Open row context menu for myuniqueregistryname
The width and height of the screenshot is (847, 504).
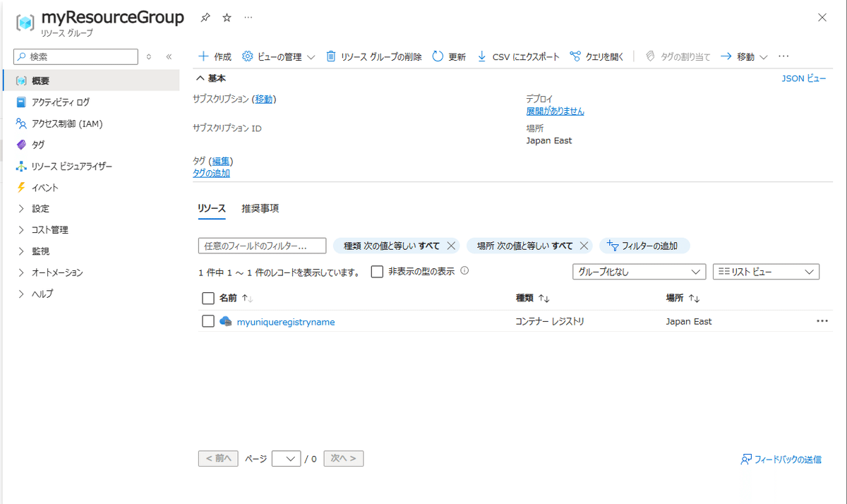[x=822, y=320]
